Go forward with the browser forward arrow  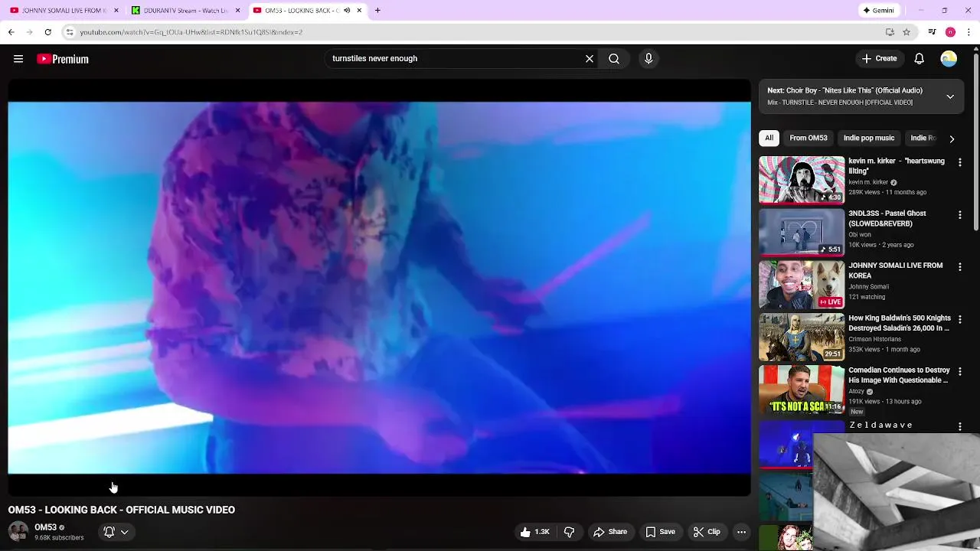pos(29,32)
